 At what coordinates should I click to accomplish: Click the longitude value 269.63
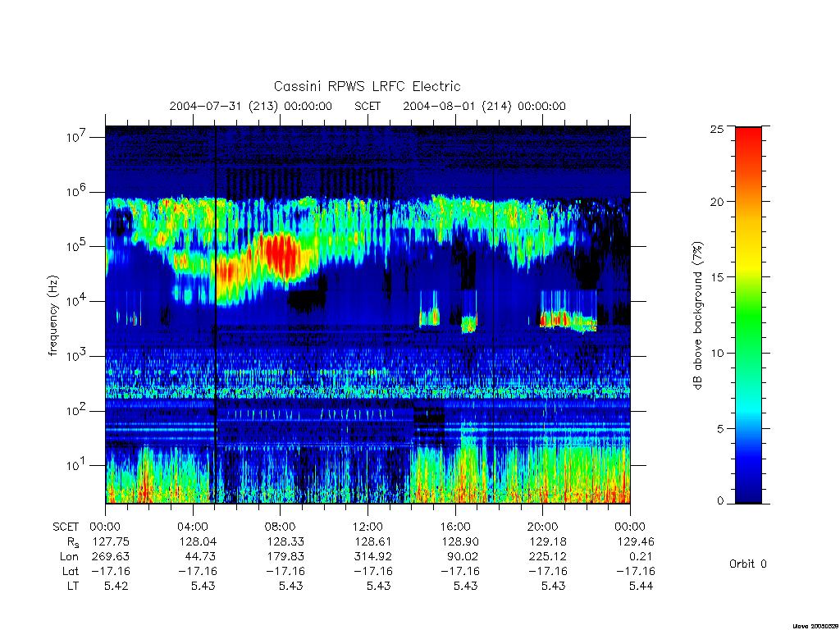tap(111, 557)
